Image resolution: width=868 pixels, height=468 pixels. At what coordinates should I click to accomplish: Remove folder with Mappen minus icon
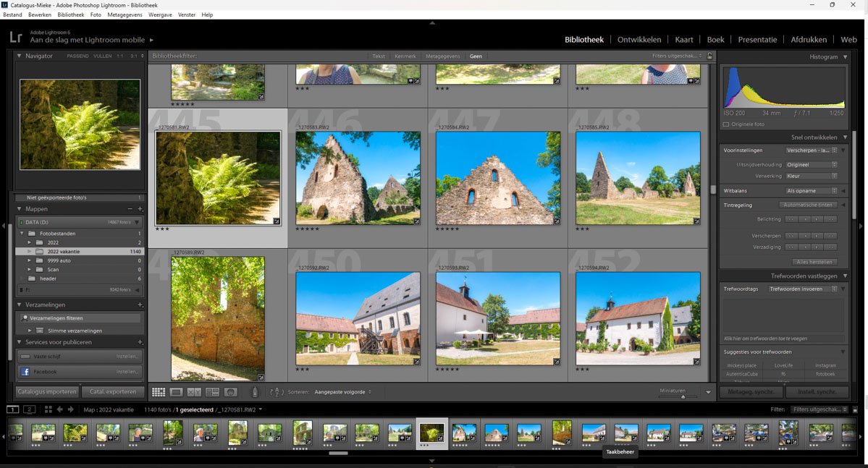click(130, 209)
